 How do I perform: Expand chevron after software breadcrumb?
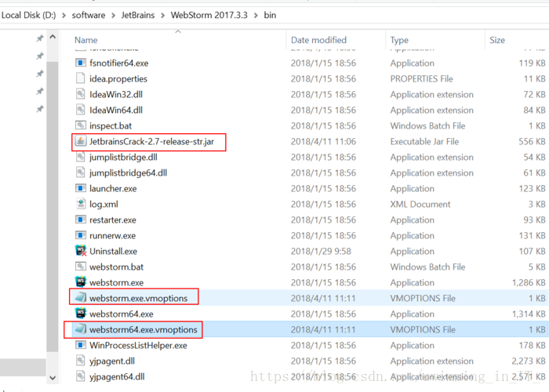pos(114,16)
